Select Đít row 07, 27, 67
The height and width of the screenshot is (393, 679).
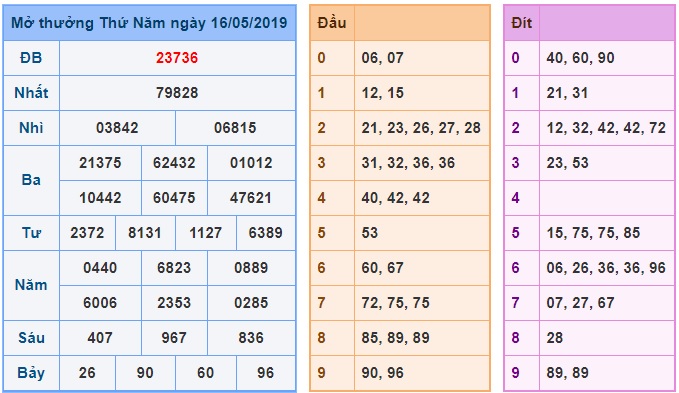pos(580,303)
